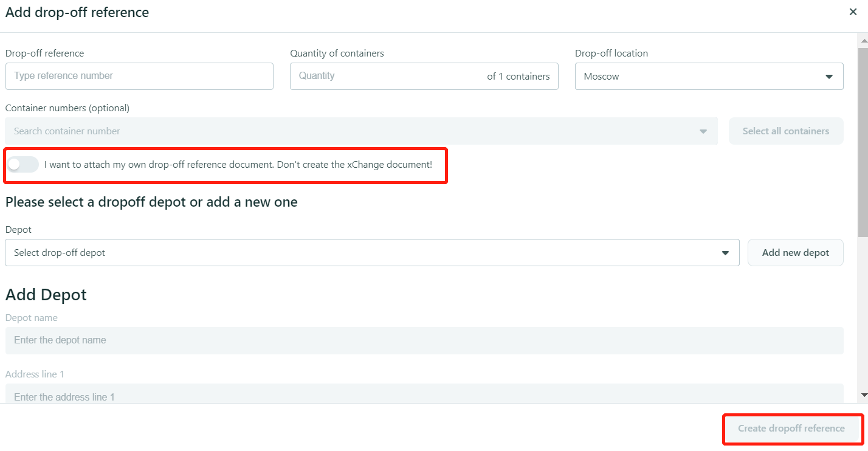The width and height of the screenshot is (868, 451).
Task: Expand the Select drop-off depot dropdown
Action: pyautogui.click(x=725, y=253)
